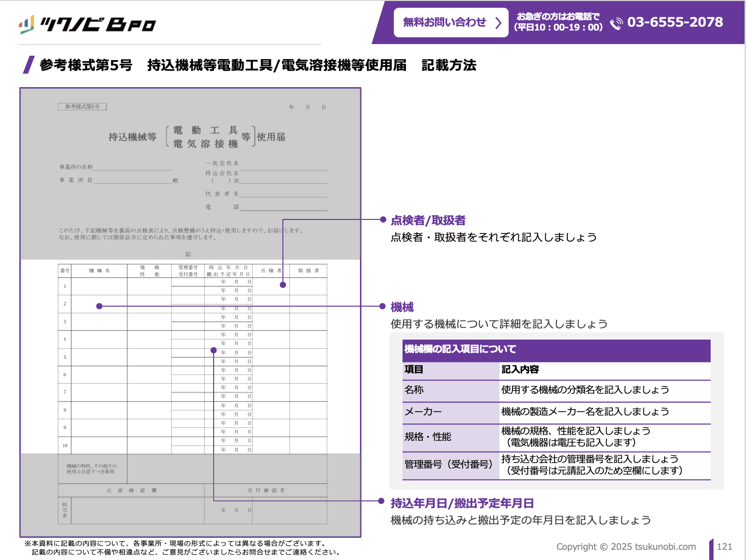
Task: Click the 点検者 column header in the form
Action: [271, 271]
